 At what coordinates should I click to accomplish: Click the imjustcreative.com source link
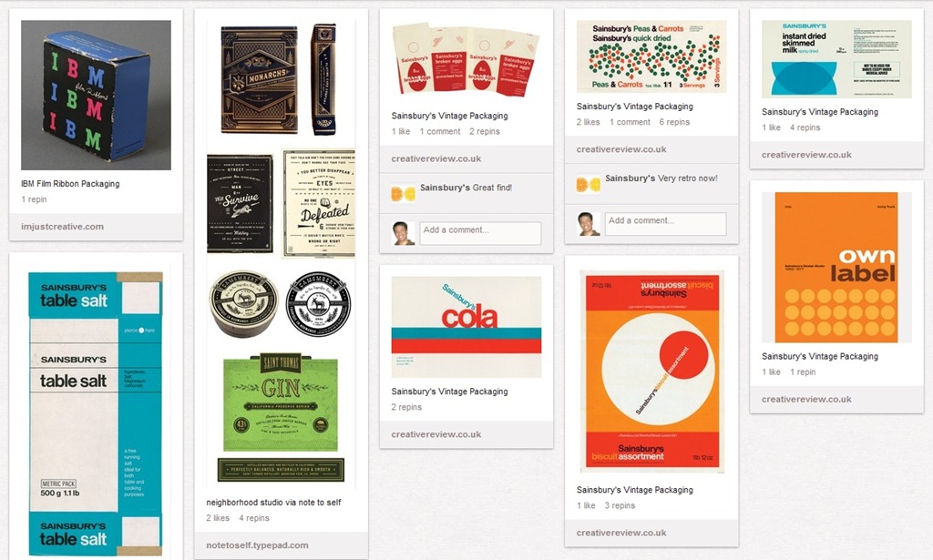point(63,227)
